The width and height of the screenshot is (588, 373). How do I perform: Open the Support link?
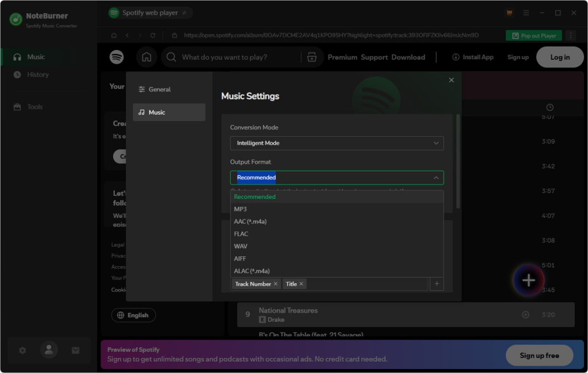[x=374, y=57]
